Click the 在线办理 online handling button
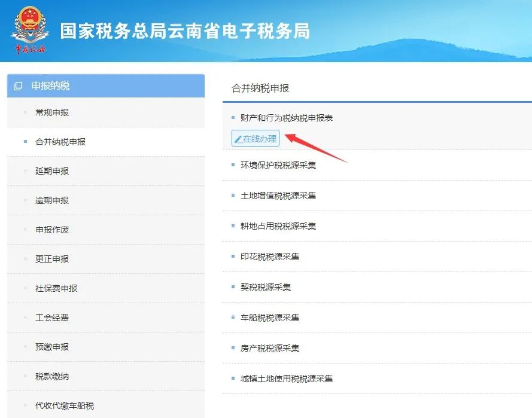This screenshot has width=532, height=418. (x=256, y=138)
